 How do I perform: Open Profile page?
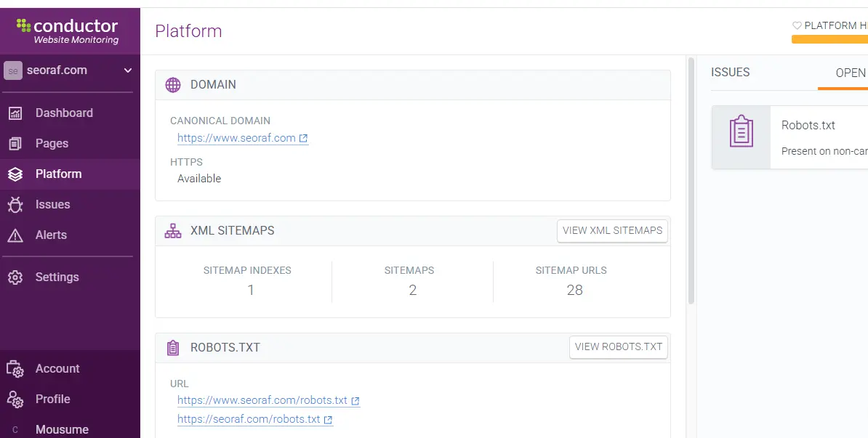pos(52,399)
